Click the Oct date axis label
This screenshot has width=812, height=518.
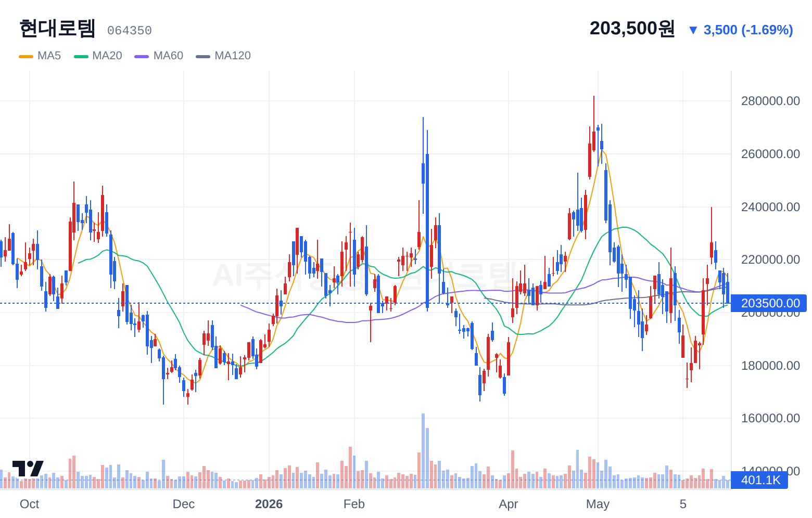(29, 504)
